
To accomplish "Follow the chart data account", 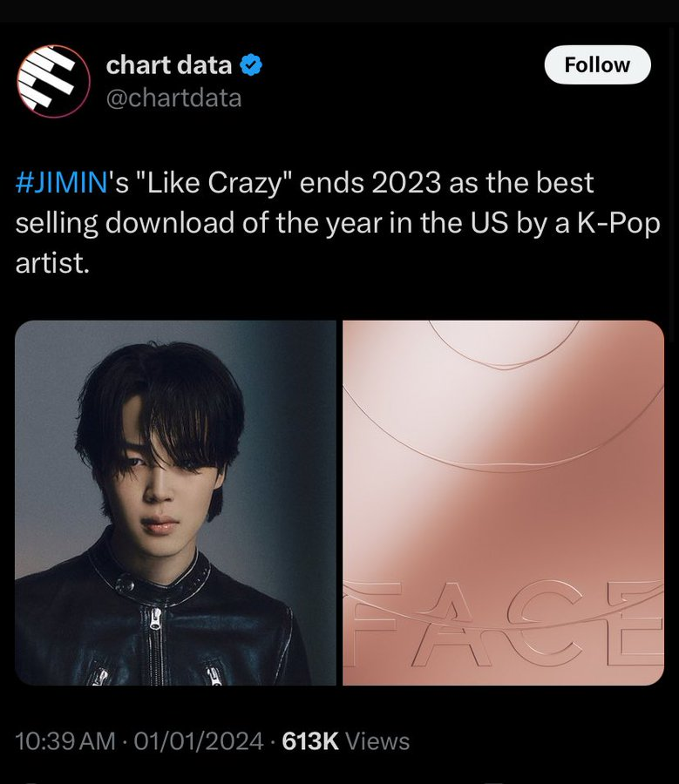I will click(x=597, y=64).
